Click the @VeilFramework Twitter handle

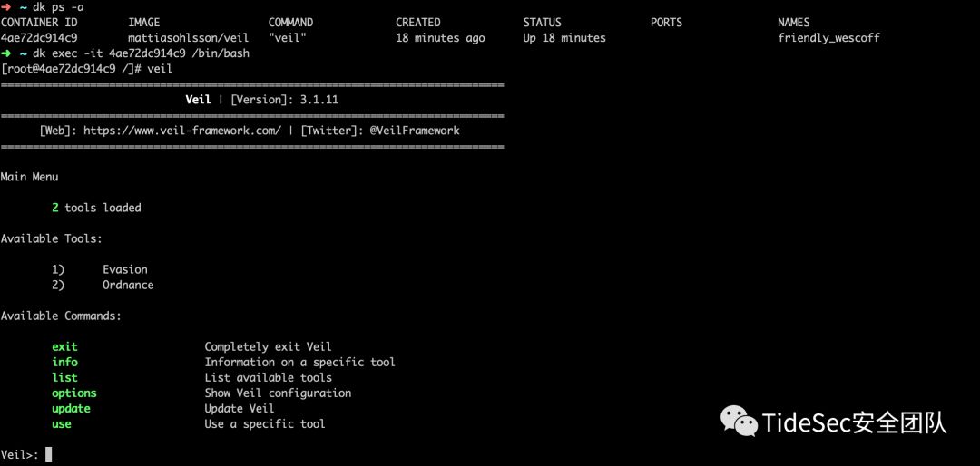(415, 131)
